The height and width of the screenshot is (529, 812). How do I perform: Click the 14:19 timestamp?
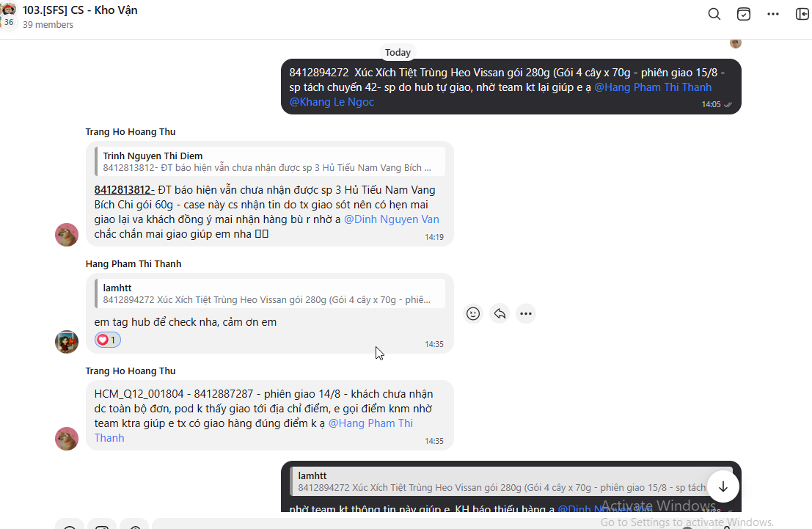coord(434,237)
